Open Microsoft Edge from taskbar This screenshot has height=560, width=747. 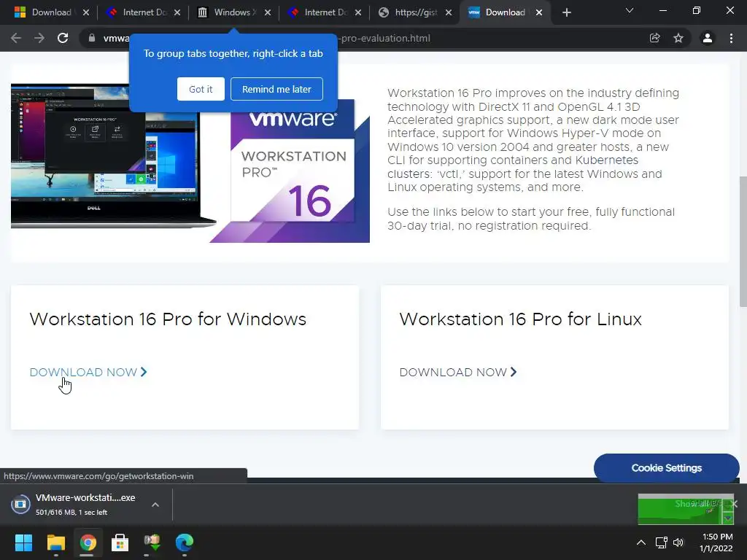(185, 542)
